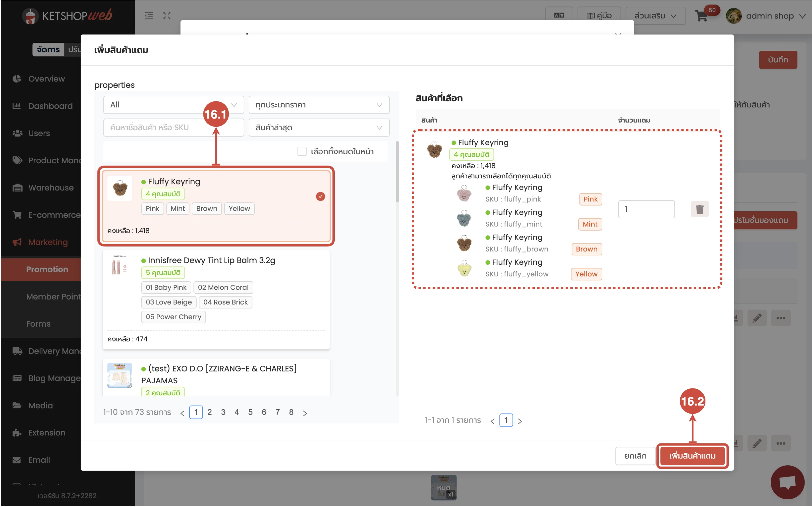
Task: Open the live chat bubble
Action: (x=787, y=482)
